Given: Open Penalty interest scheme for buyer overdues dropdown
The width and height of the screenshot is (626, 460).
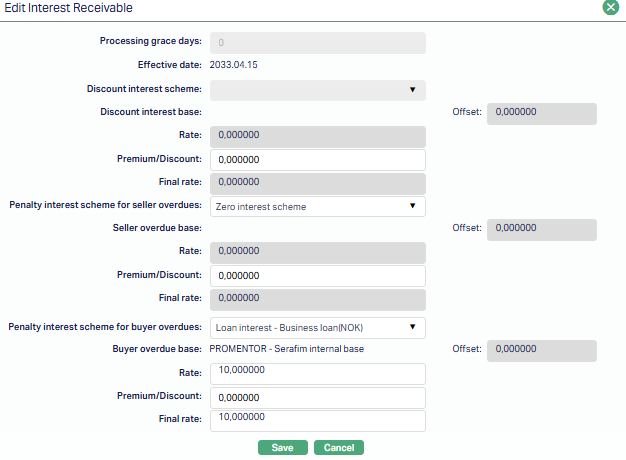Looking at the screenshot, I should (x=318, y=327).
